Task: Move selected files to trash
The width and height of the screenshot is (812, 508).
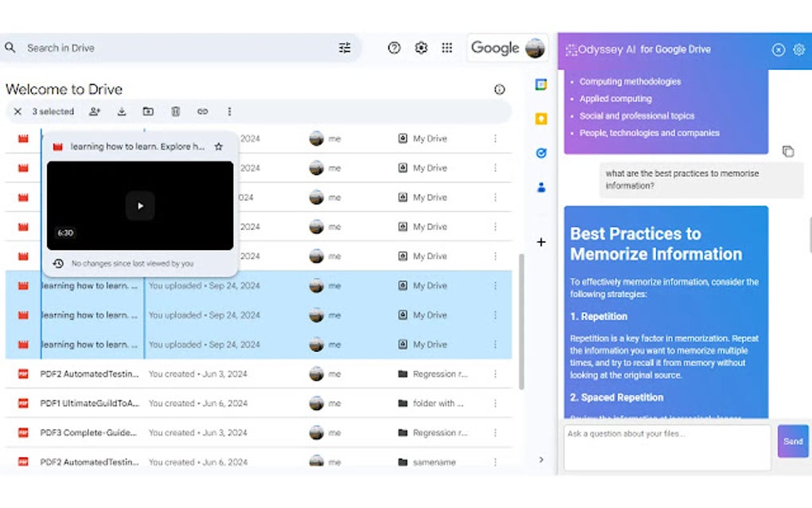Action: click(x=176, y=111)
